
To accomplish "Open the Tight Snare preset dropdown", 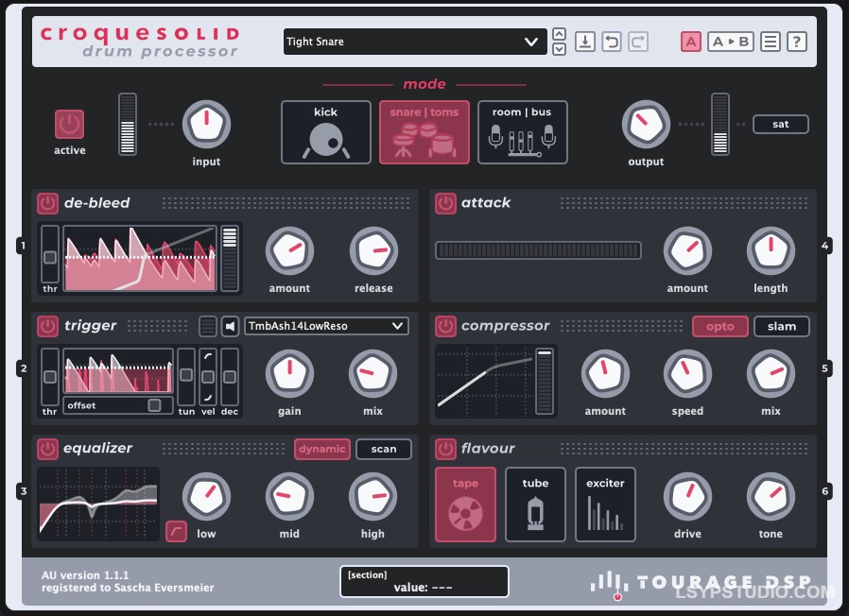I will (414, 42).
